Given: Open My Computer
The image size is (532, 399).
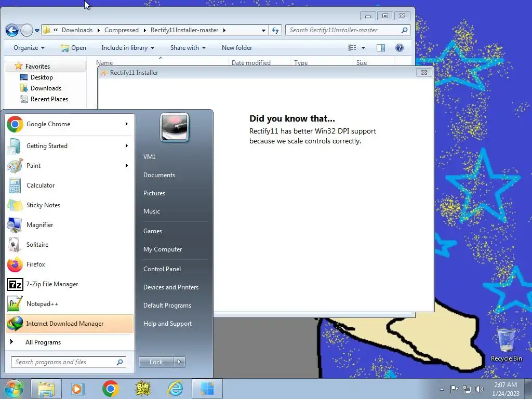Looking at the screenshot, I should tap(163, 249).
